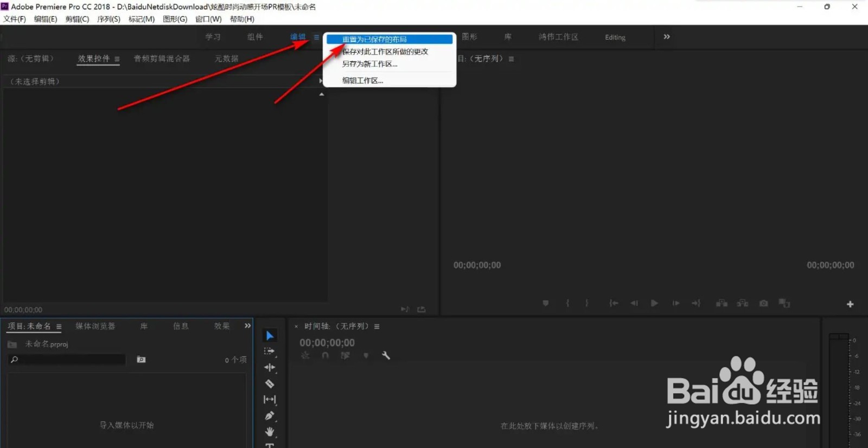868x448 pixels.
Task: Open the 媒体浏览器 tab
Action: (95, 326)
